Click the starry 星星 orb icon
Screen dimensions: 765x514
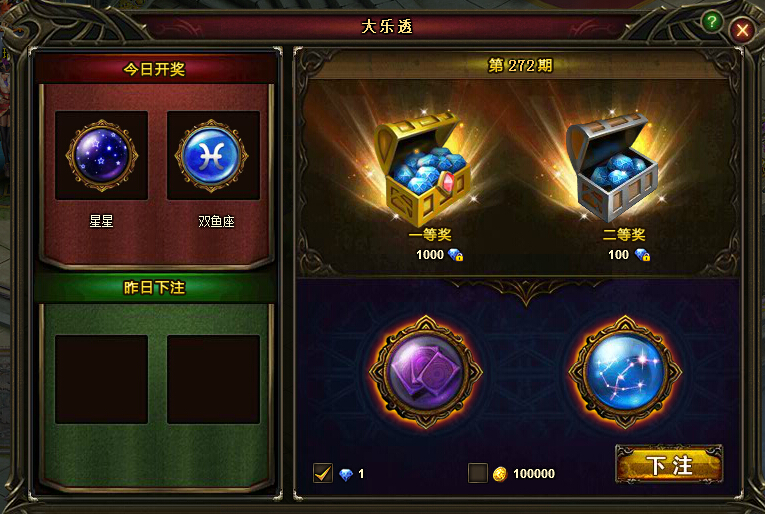pos(101,155)
